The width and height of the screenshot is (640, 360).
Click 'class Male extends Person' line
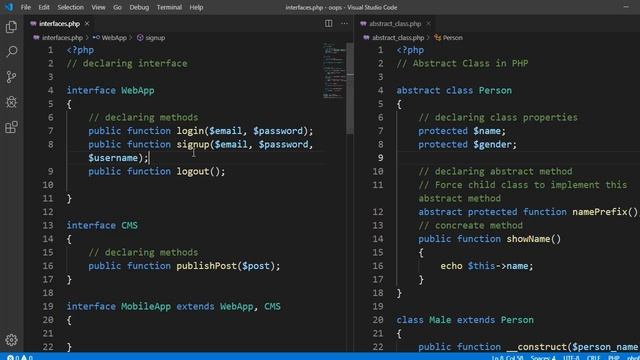click(465, 320)
